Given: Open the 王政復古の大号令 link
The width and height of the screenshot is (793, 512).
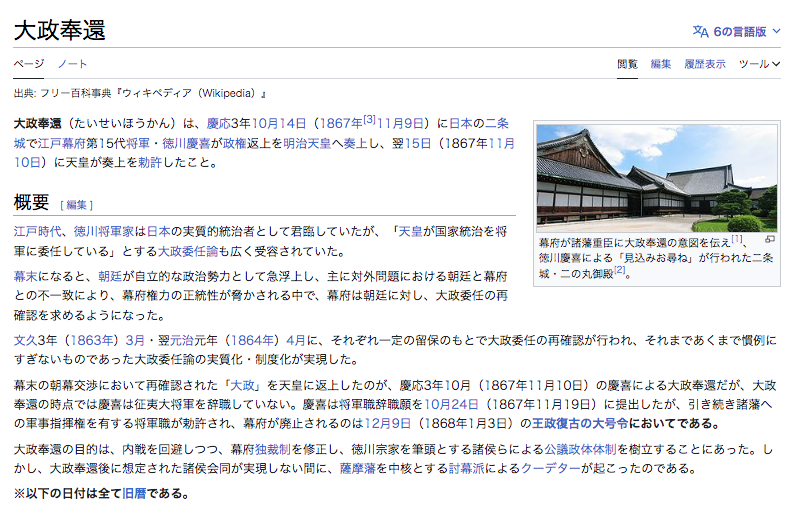Looking at the screenshot, I should [x=580, y=423].
